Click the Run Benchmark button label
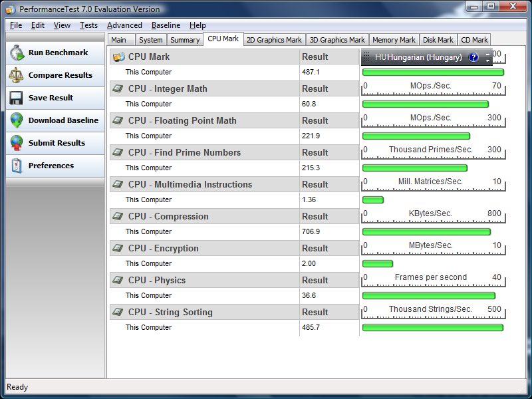 coord(59,53)
